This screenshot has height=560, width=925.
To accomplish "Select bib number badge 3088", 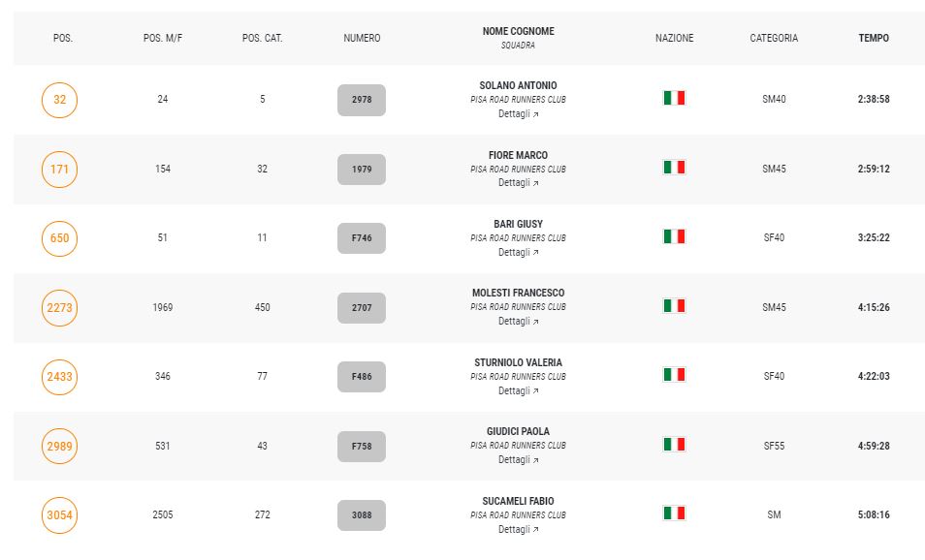I will [x=362, y=515].
